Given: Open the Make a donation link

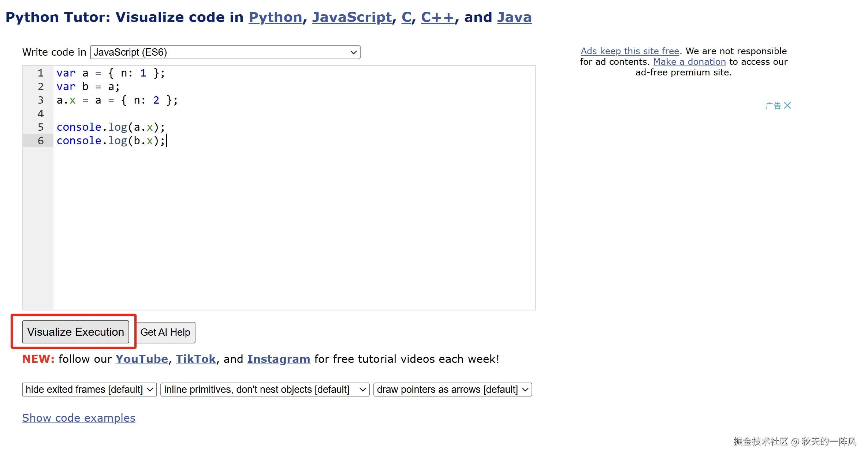Looking at the screenshot, I should [689, 62].
